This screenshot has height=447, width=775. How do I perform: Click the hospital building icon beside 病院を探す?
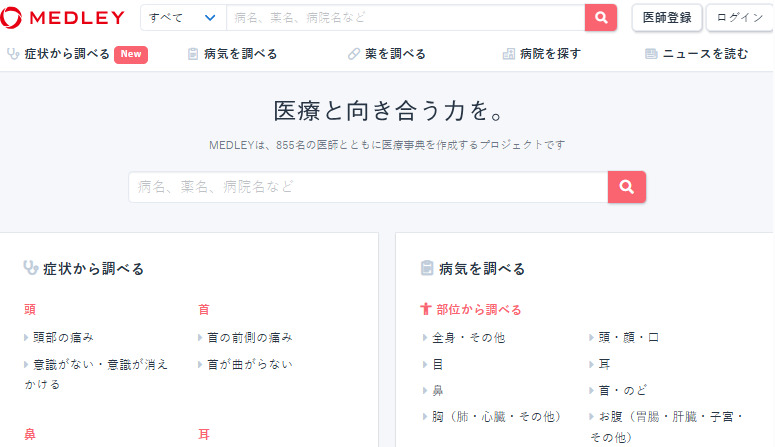coord(509,54)
